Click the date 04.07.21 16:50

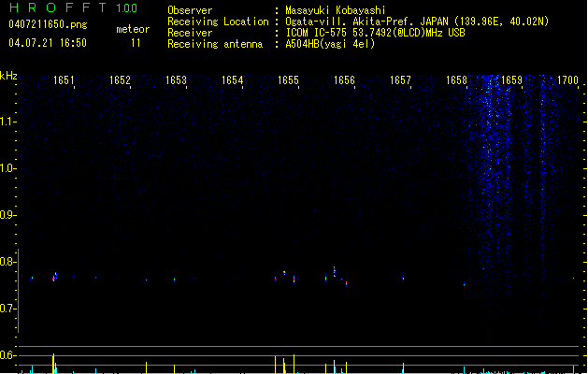pyautogui.click(x=48, y=43)
